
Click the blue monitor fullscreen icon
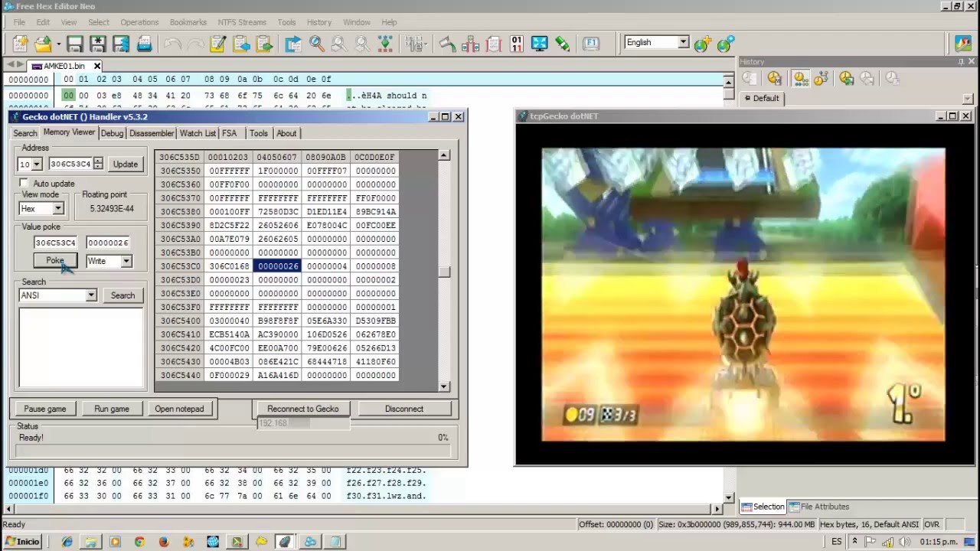540,44
